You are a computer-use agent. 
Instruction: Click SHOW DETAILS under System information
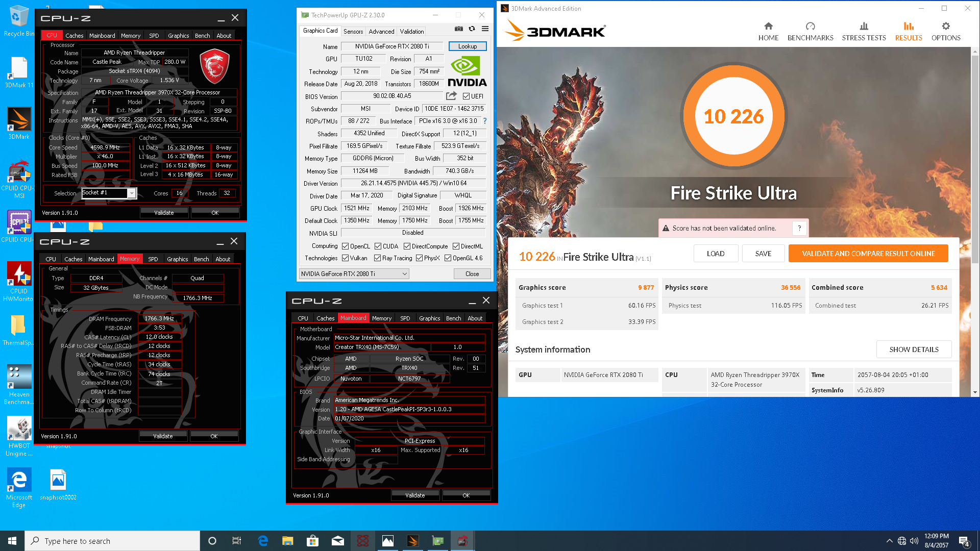point(914,349)
